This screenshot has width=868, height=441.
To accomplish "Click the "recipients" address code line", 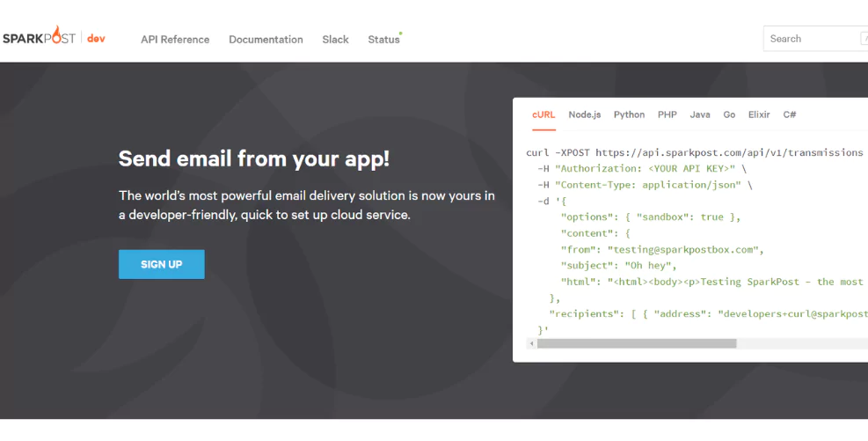I will tap(709, 313).
